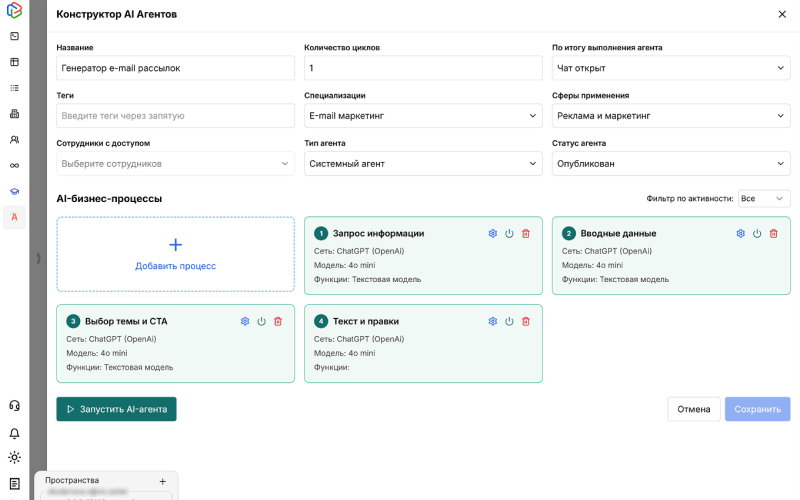Open the users icon in left sidebar
The height and width of the screenshot is (500, 800).
coord(14,139)
